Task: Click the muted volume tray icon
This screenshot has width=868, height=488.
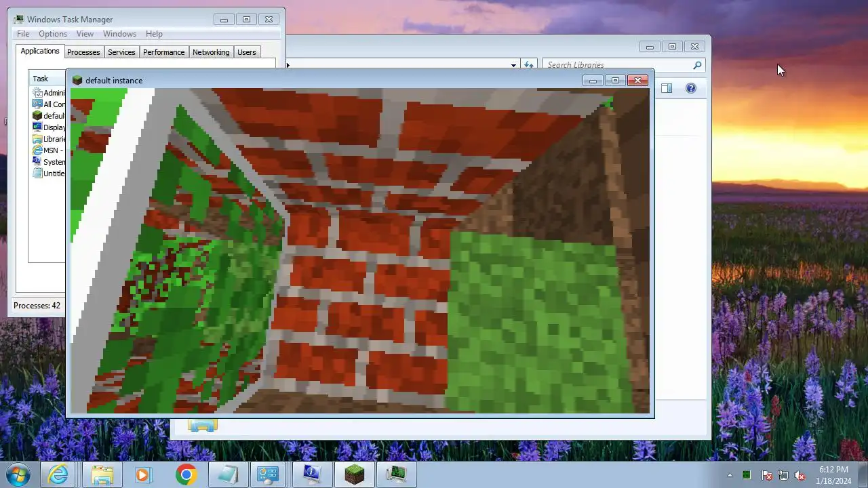Action: (x=800, y=475)
